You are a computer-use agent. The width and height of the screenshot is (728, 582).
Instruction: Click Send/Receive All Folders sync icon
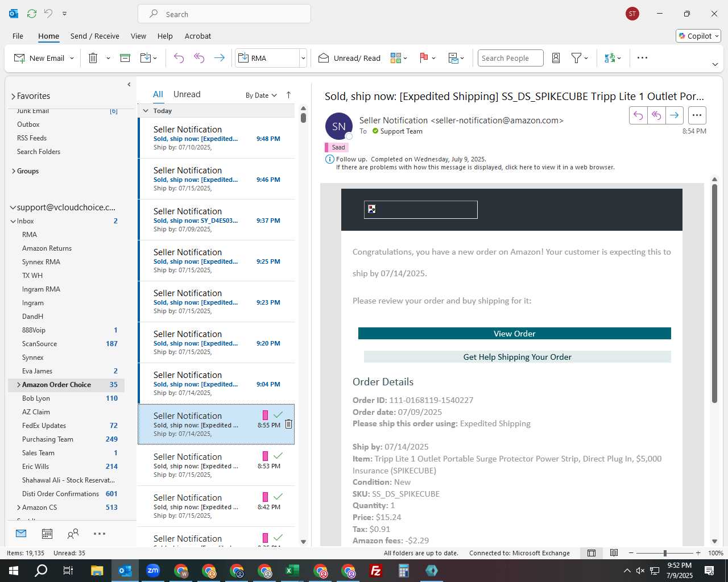pos(32,14)
